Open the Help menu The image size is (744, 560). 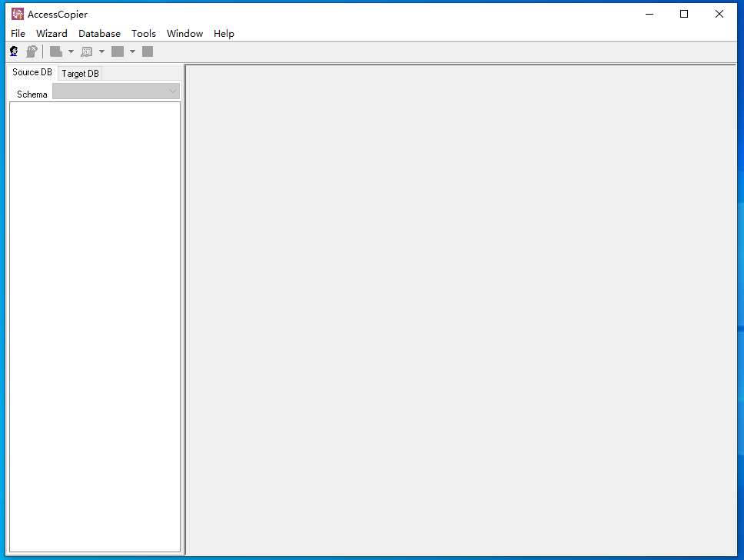pyautogui.click(x=224, y=34)
